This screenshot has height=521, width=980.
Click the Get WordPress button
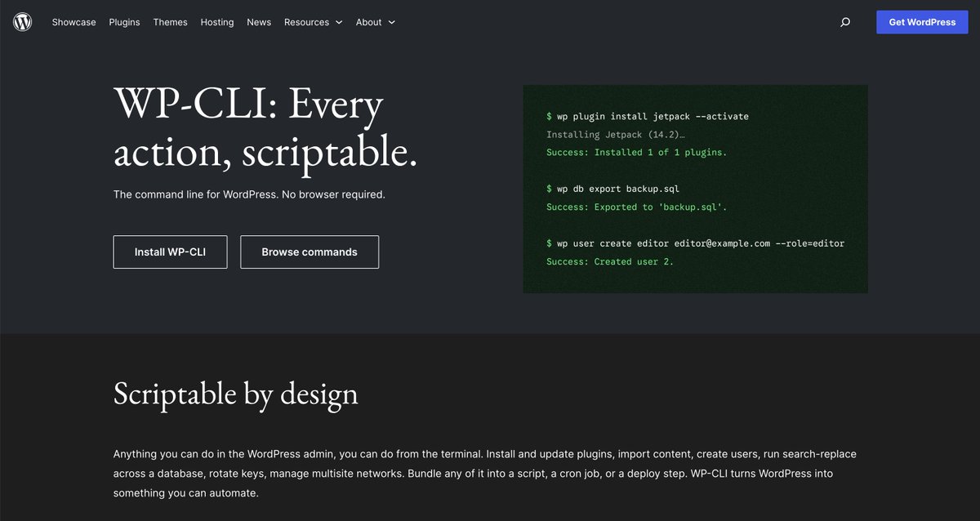point(922,22)
